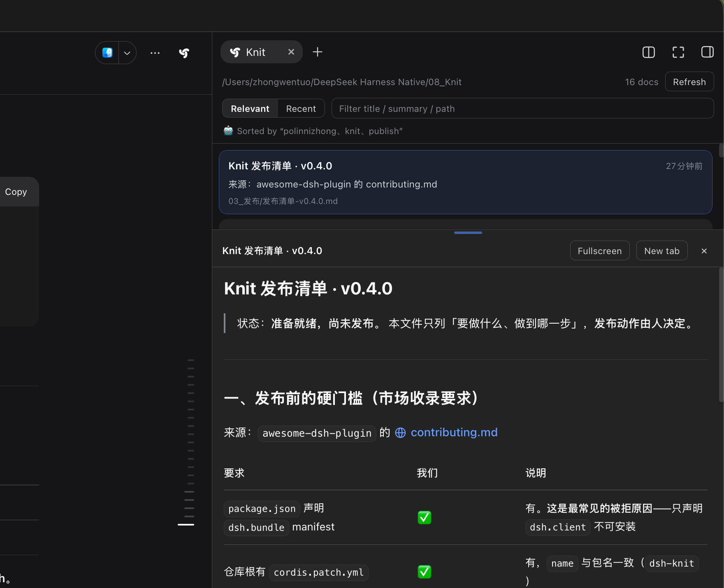
Task: Click the 要求 table column header
Action: [x=234, y=473]
